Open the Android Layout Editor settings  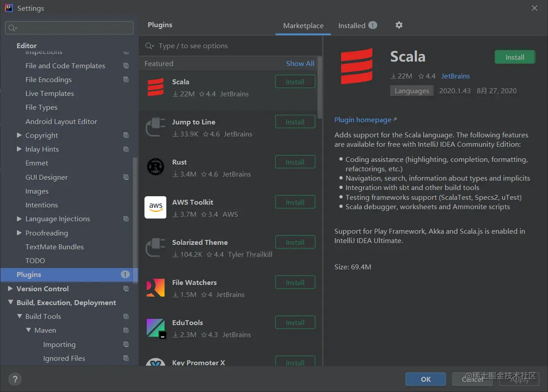(x=61, y=121)
